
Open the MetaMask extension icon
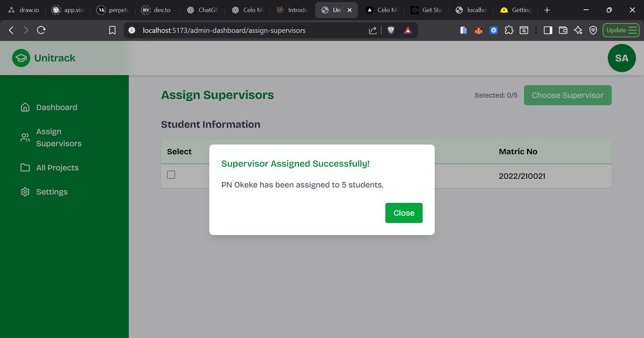pyautogui.click(x=478, y=30)
